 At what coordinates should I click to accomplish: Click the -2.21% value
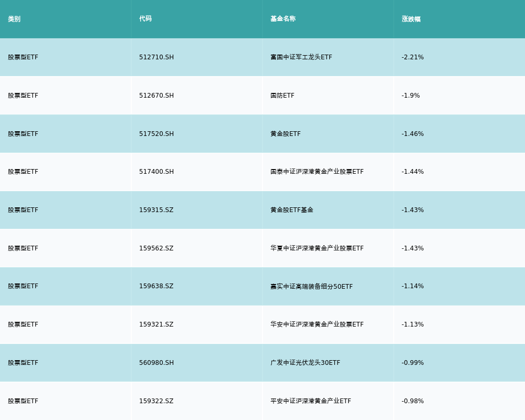[x=413, y=57]
